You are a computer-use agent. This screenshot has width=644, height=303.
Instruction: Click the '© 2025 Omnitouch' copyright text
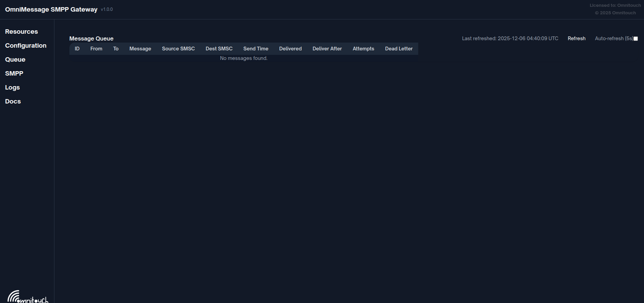click(x=615, y=13)
